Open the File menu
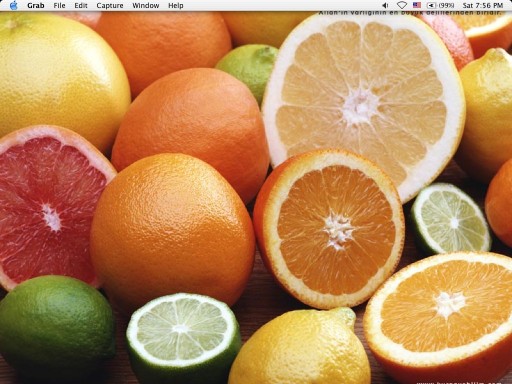The image size is (512, 384). [59, 5]
